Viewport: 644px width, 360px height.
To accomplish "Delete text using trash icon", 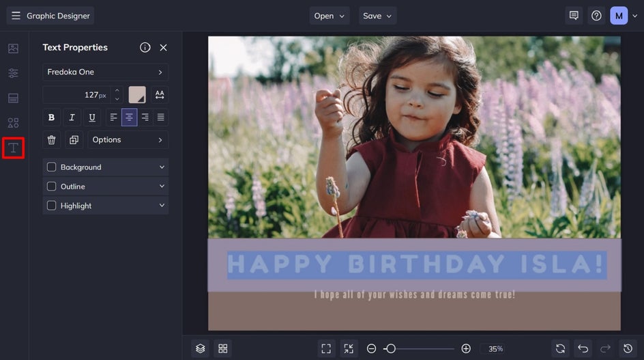I will pyautogui.click(x=51, y=140).
